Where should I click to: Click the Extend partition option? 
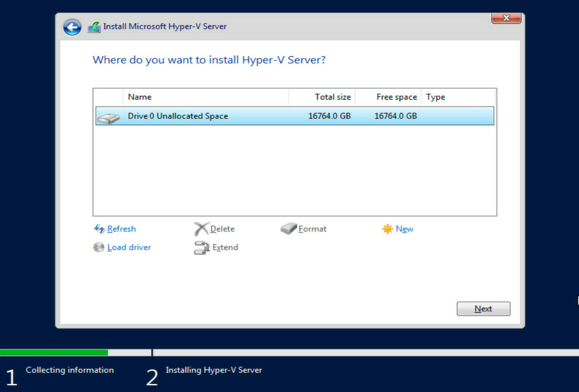pos(225,247)
